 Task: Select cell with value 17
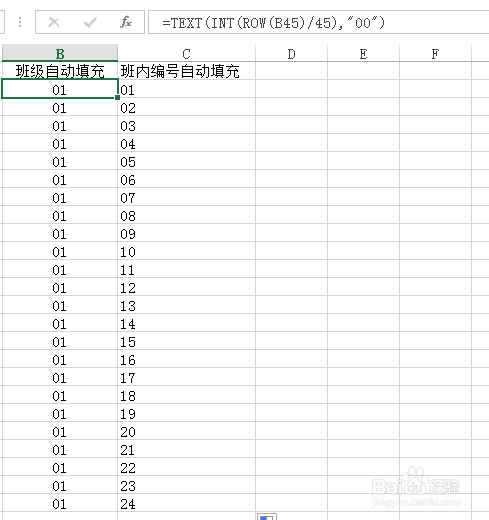coord(187,378)
